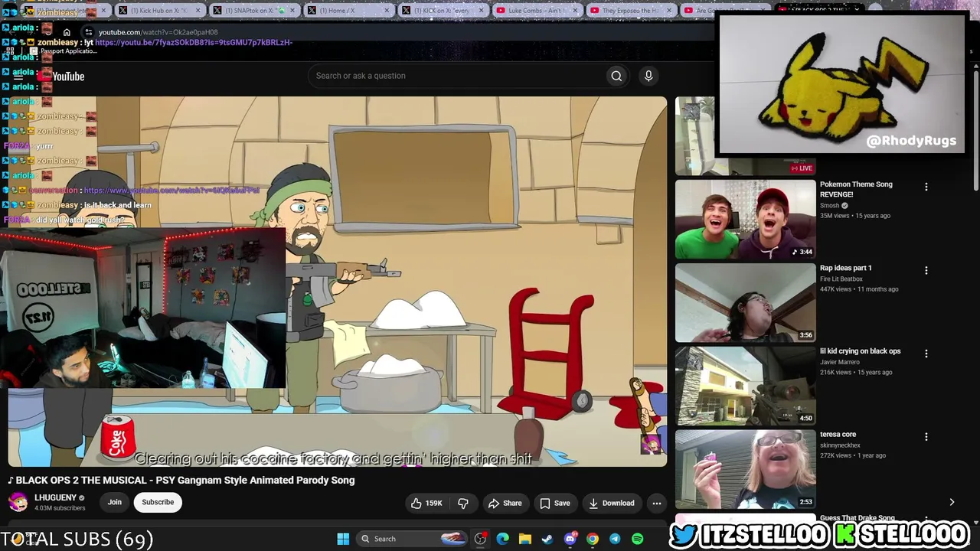Open Steam from the taskbar
Screen dimensions: 980x551
pos(547,539)
